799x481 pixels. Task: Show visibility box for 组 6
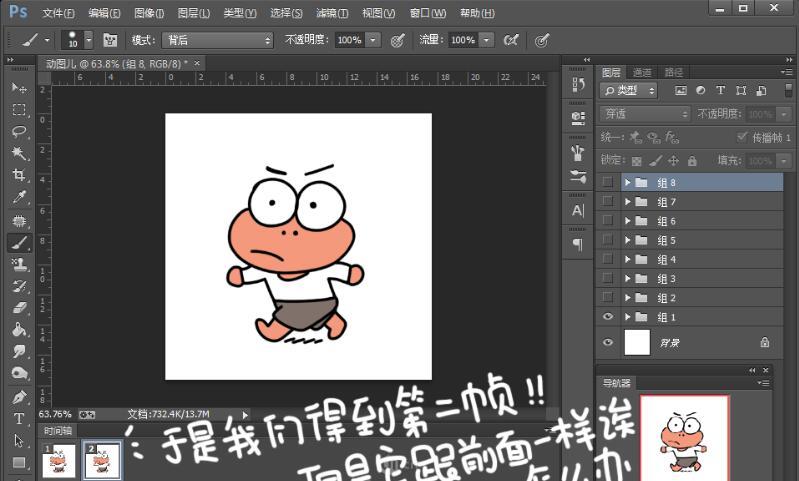pos(607,220)
